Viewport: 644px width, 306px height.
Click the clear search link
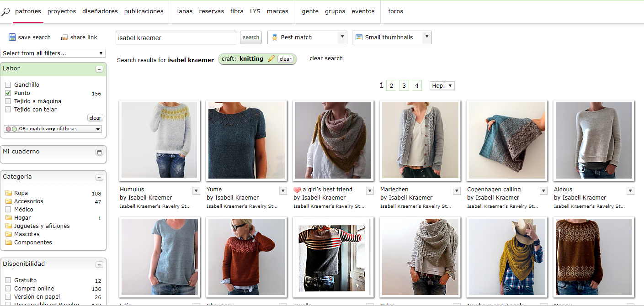pos(326,58)
